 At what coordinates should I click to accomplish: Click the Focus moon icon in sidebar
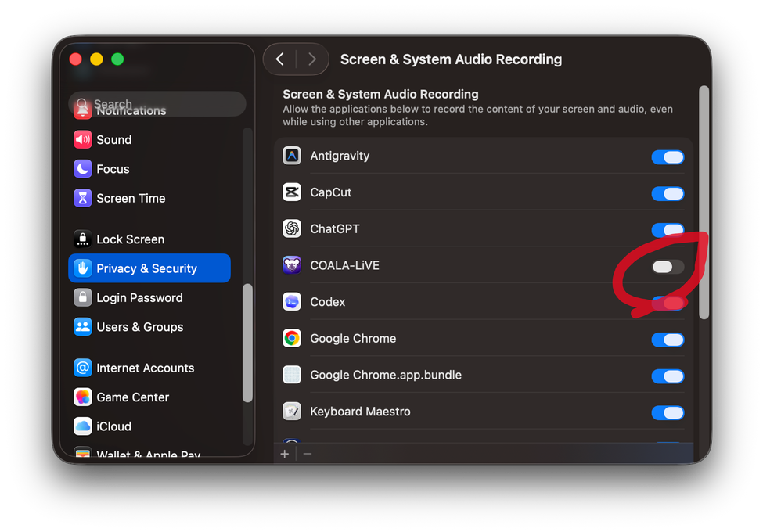tap(82, 169)
